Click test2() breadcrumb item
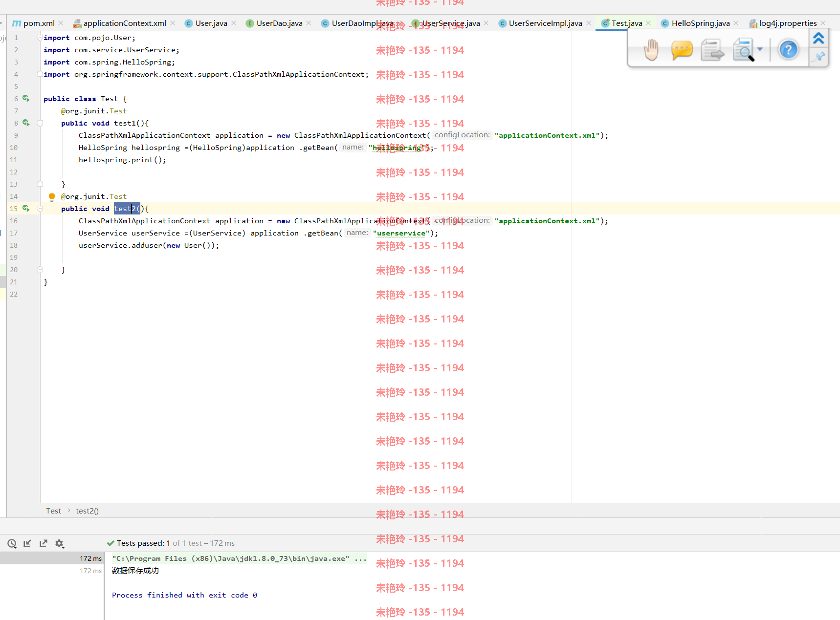The height and width of the screenshot is (620, 840). 87,511
